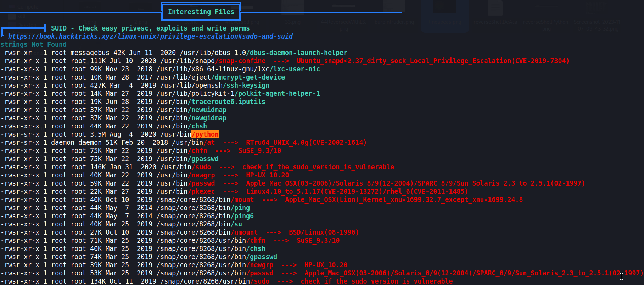The width and height of the screenshot is (644, 285).
Task: Click the CVE-2019-7304 snapd exploit text
Action: 432,61
